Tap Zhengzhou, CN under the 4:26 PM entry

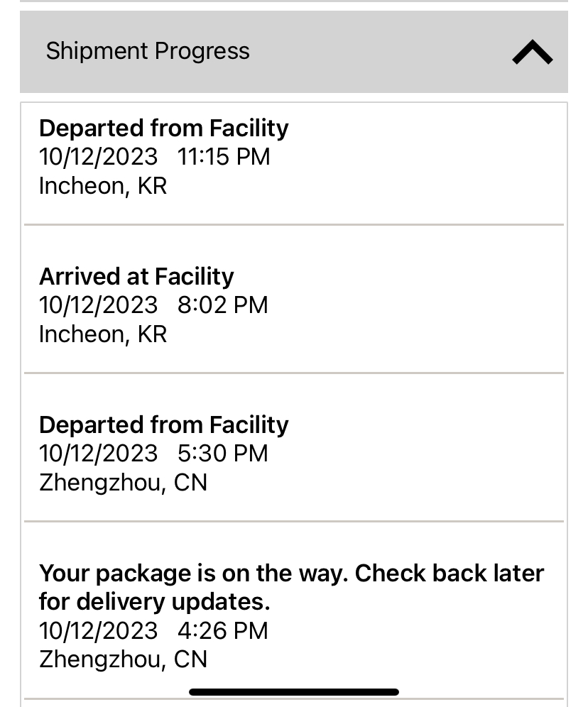point(123,659)
